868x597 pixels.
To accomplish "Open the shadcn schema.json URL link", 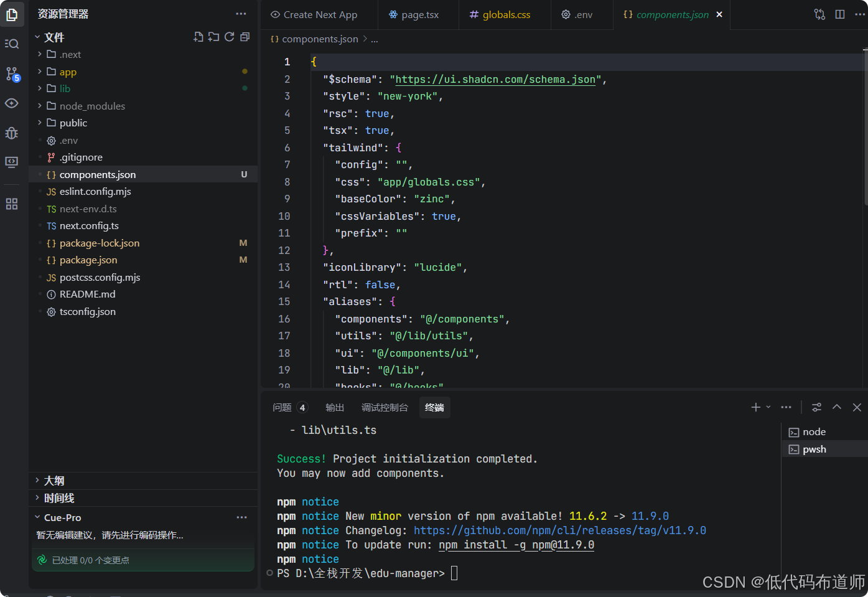I will [495, 79].
